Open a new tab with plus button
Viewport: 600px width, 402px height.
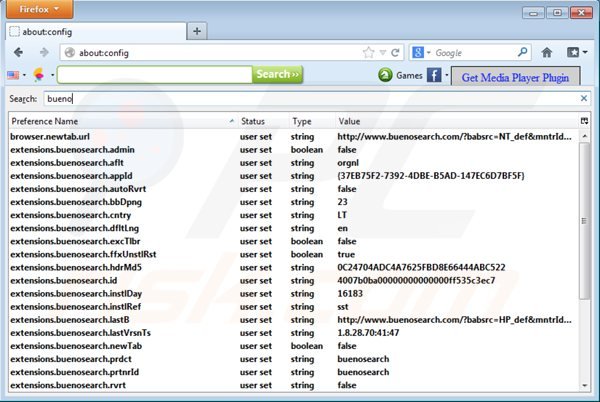click(197, 31)
